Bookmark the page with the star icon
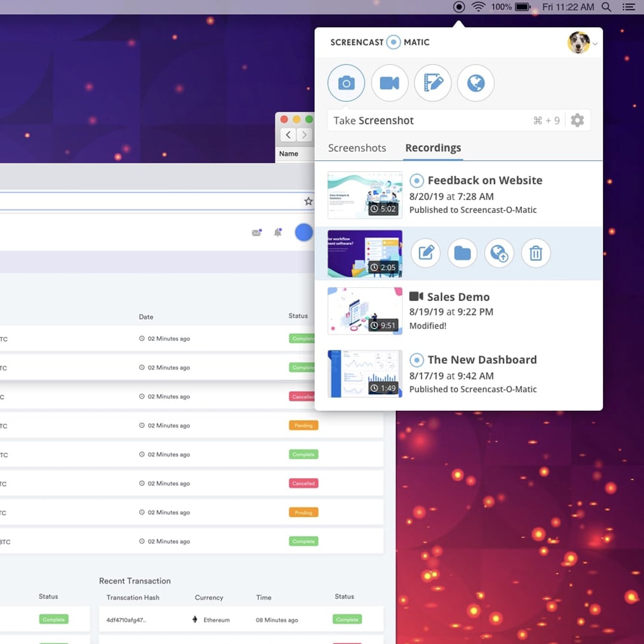This screenshot has height=644, width=644. tap(308, 202)
